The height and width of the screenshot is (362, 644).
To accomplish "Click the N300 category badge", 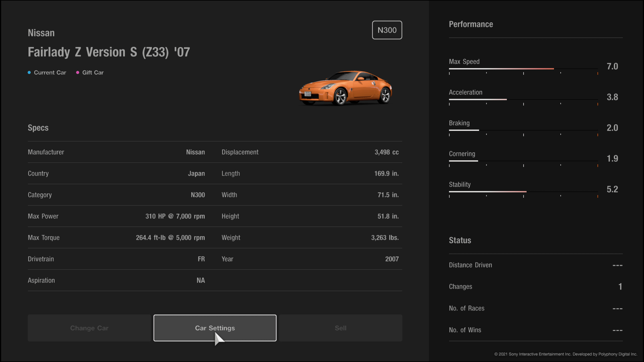I will [387, 30].
